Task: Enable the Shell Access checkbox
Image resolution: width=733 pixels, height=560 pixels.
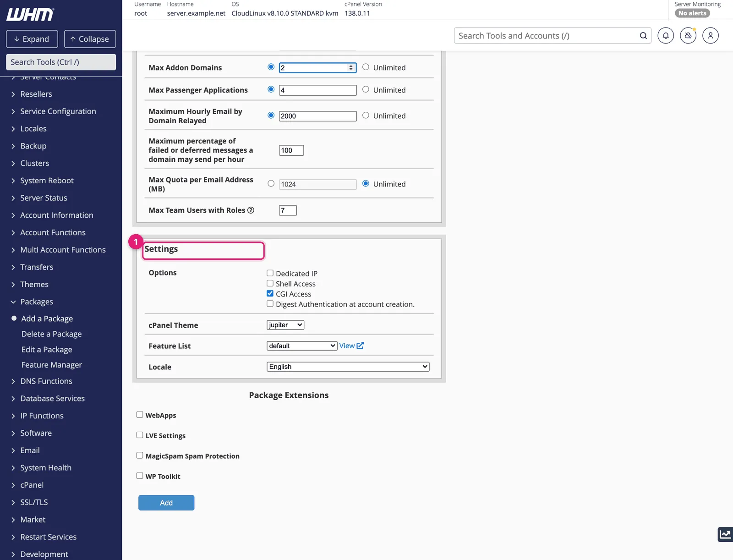Action: (x=270, y=283)
